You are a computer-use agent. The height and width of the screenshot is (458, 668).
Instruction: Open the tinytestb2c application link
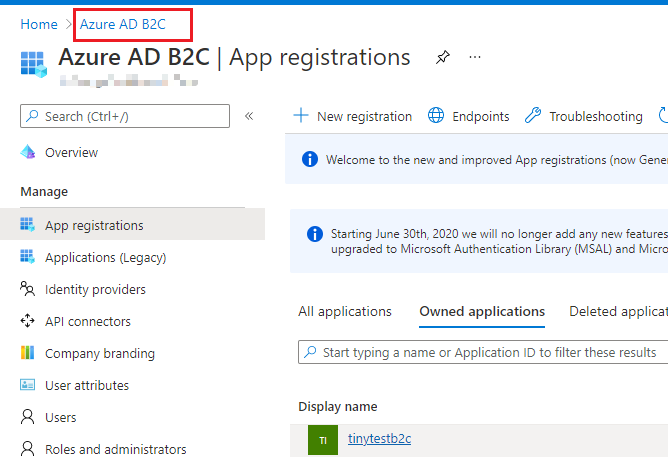379,438
